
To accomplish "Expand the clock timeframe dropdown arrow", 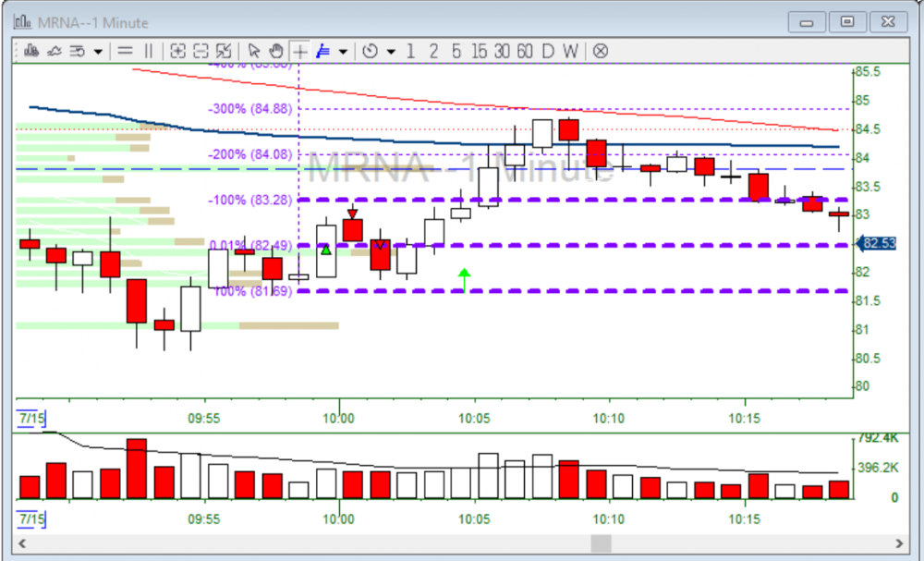I will click(x=391, y=51).
